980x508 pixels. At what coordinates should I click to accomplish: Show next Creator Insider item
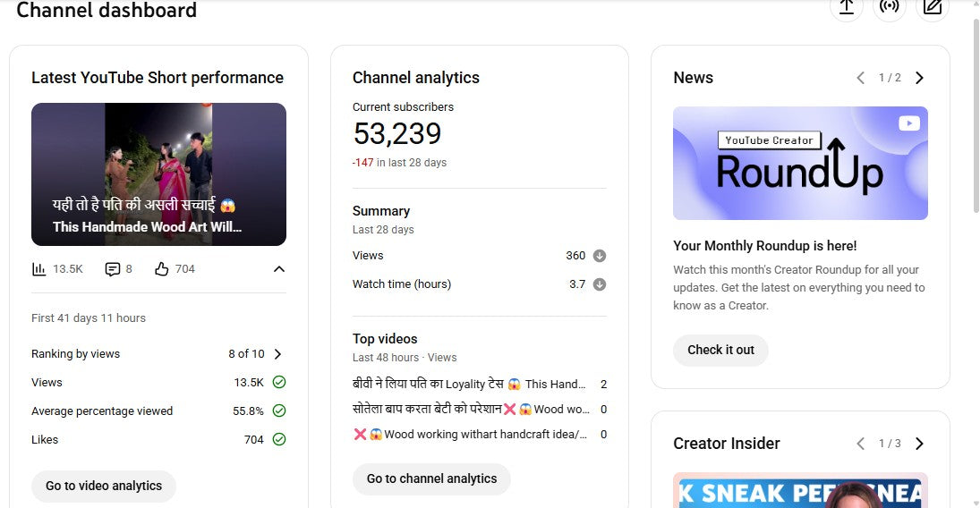(919, 444)
